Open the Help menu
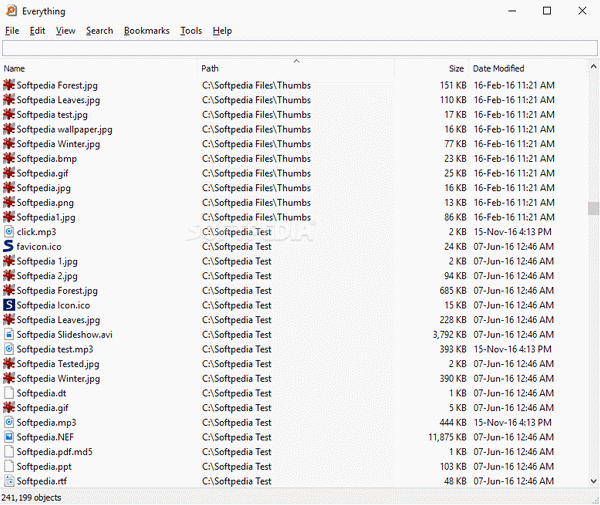This screenshot has width=600, height=505. 222,31
